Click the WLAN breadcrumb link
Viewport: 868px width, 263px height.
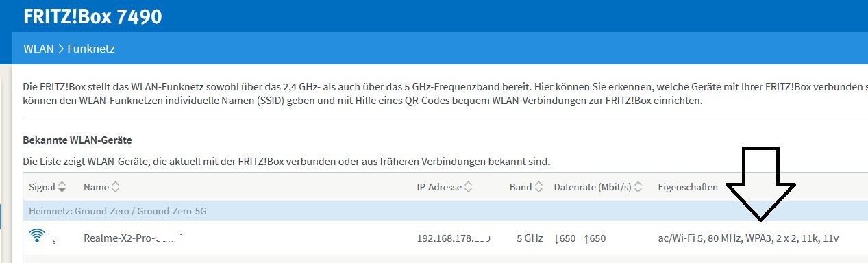click(x=38, y=49)
